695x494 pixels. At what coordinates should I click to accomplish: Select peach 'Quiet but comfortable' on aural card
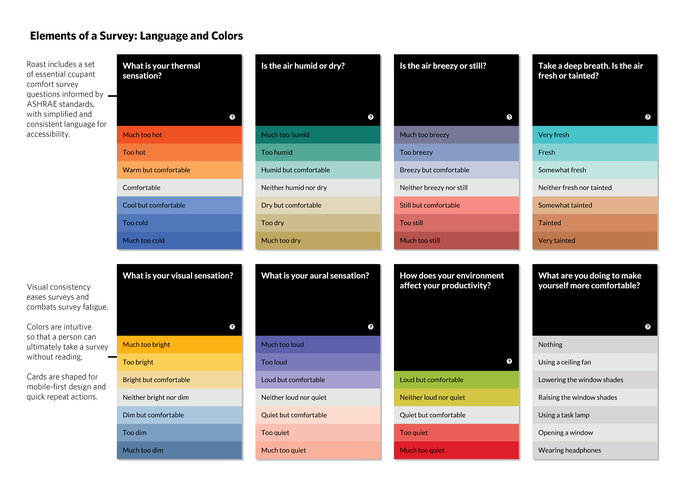pos(318,415)
